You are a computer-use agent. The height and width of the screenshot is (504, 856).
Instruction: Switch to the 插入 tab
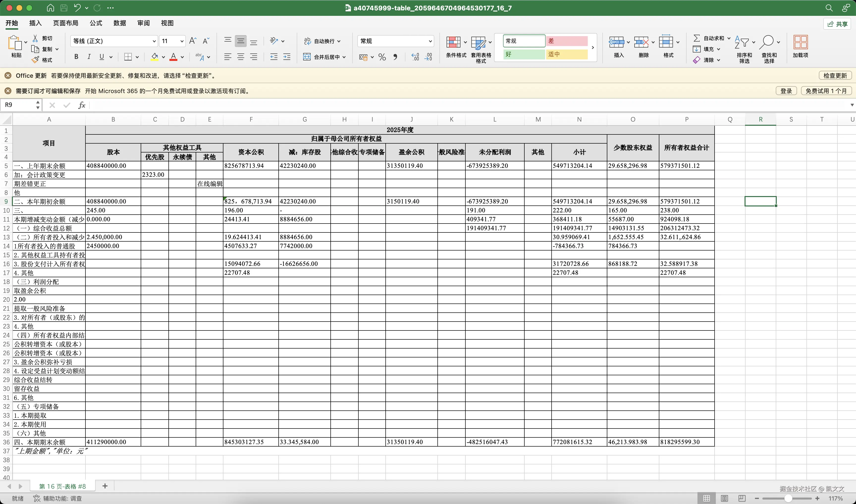35,23
